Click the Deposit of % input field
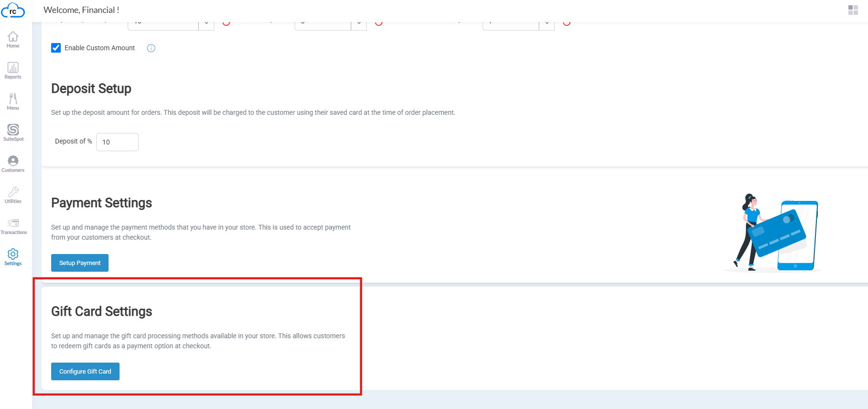868x409 pixels. tap(117, 142)
